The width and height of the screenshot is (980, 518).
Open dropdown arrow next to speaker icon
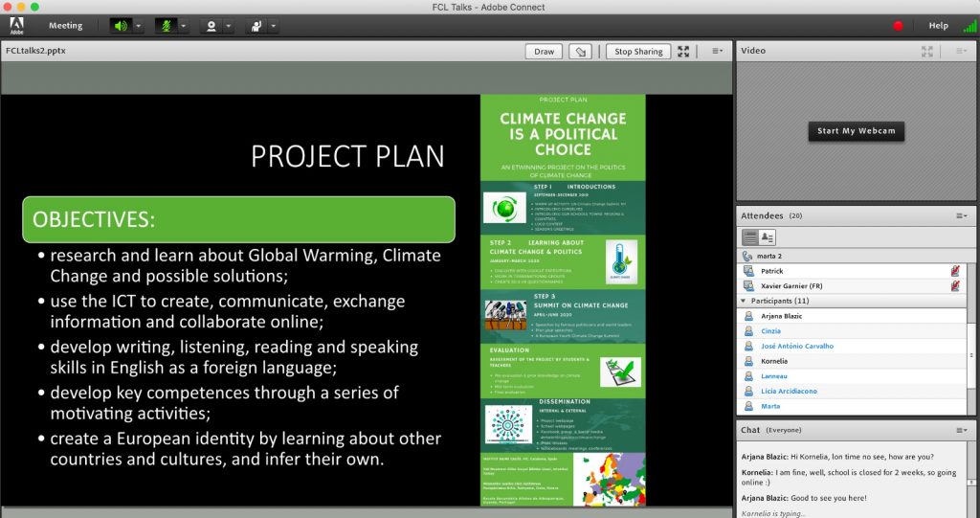pyautogui.click(x=139, y=26)
